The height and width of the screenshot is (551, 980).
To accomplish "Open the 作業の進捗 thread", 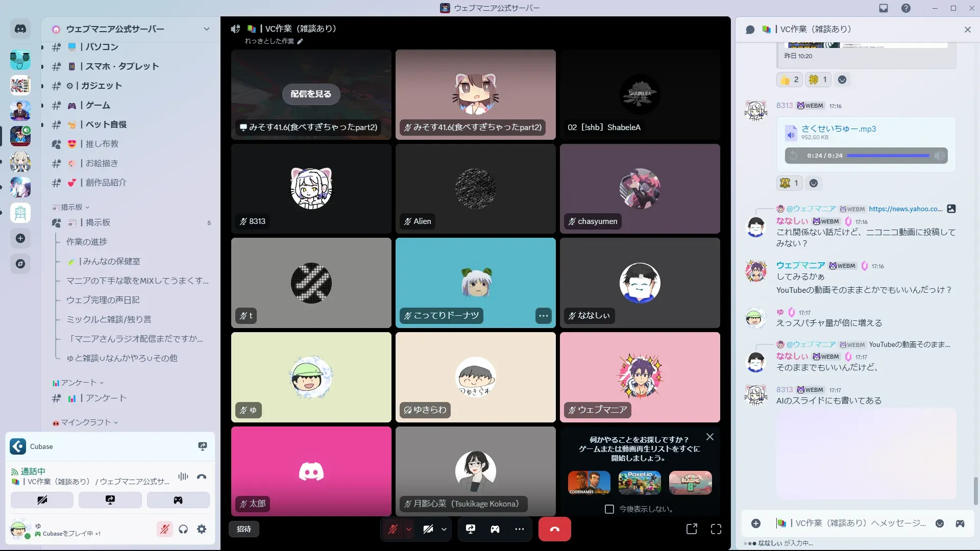I will point(87,242).
